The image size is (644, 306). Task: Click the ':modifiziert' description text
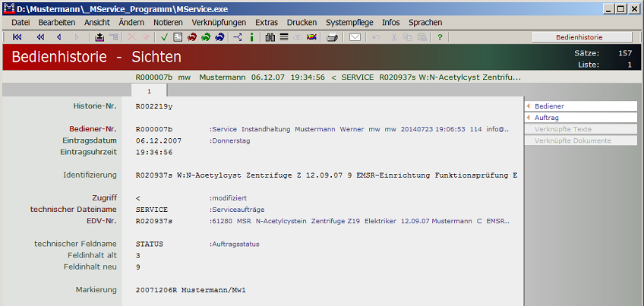pos(229,198)
